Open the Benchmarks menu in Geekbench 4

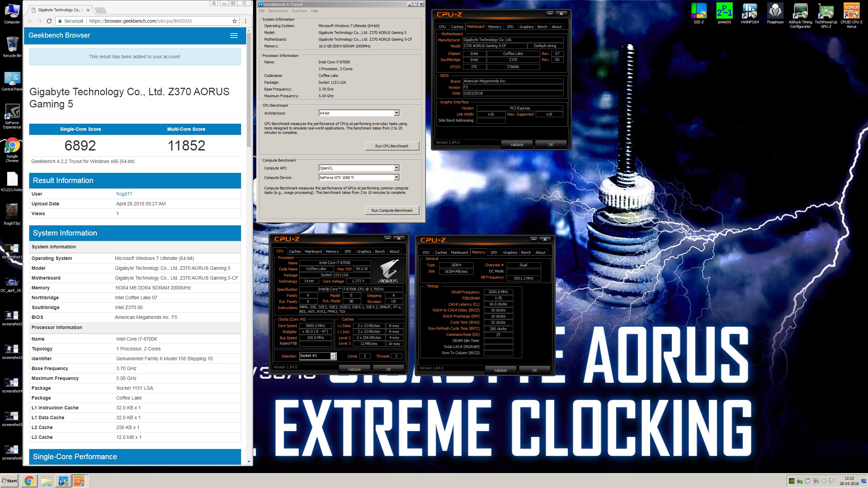tap(278, 11)
